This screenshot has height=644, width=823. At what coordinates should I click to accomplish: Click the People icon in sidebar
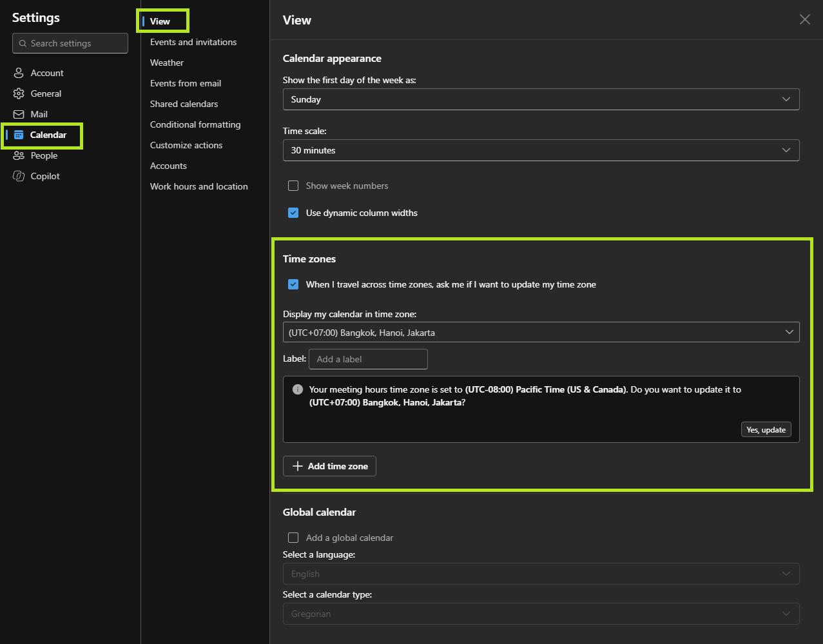pos(19,155)
